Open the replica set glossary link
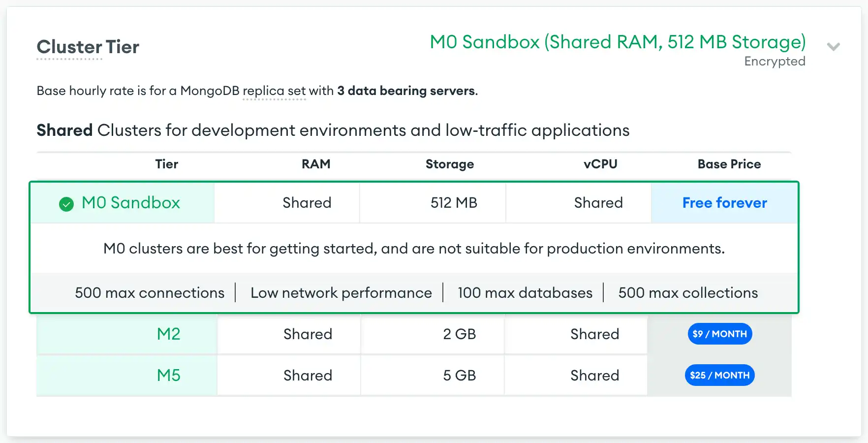Screen dimensions: 868x443 (x=274, y=91)
